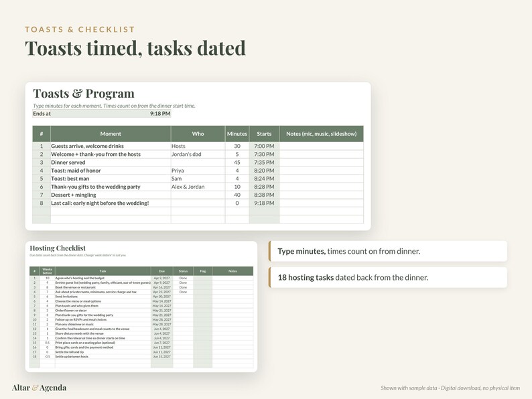
Task: Select 'Welcome + thank-you from the hosts' cell
Action: [111, 154]
